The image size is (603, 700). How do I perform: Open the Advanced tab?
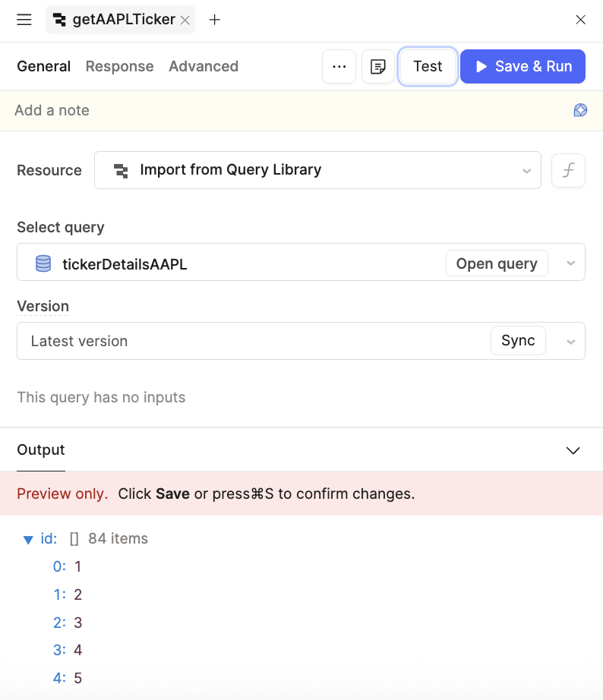(x=203, y=66)
